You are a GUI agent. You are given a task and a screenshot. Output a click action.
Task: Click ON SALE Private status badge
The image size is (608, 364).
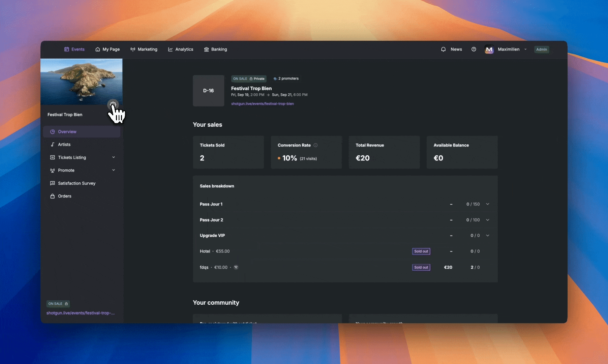tap(249, 79)
